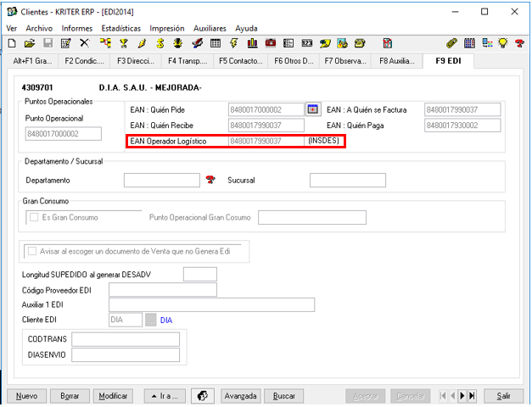Screen dimensions: 532x407
Task: Click the Departamento input field
Action: (162, 180)
